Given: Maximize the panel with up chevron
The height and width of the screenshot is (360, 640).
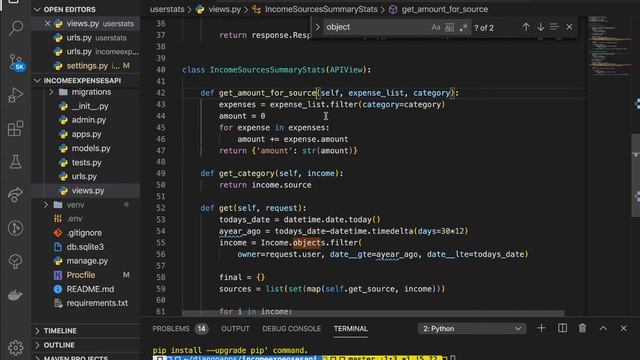Looking at the screenshot, I should 603,329.
